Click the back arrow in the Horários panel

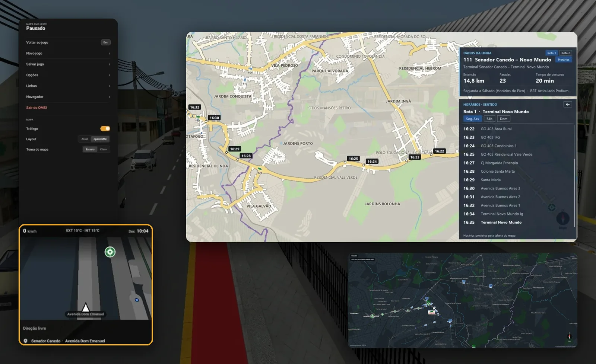[568, 105]
